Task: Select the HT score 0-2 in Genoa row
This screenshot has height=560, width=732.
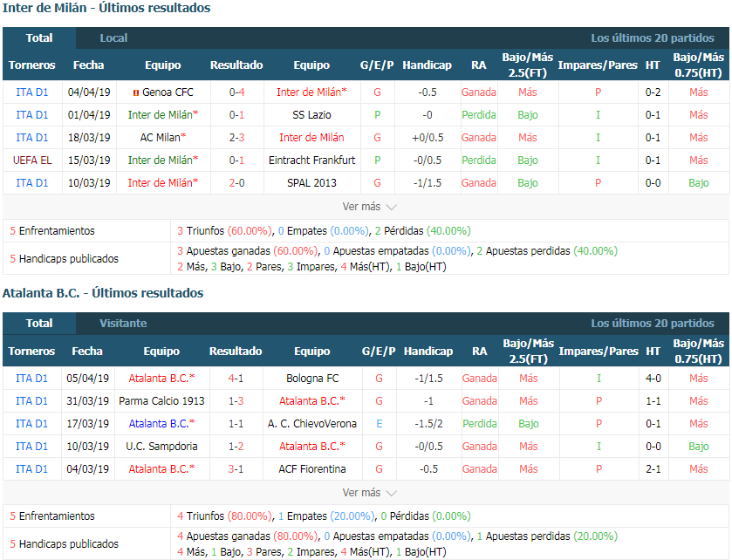Action: tap(653, 92)
